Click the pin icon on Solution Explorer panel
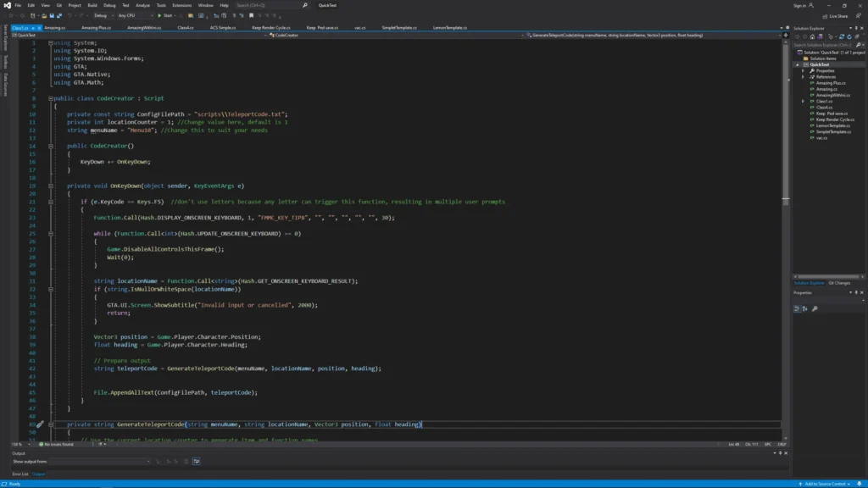The height and width of the screenshot is (488, 868). tap(856, 28)
